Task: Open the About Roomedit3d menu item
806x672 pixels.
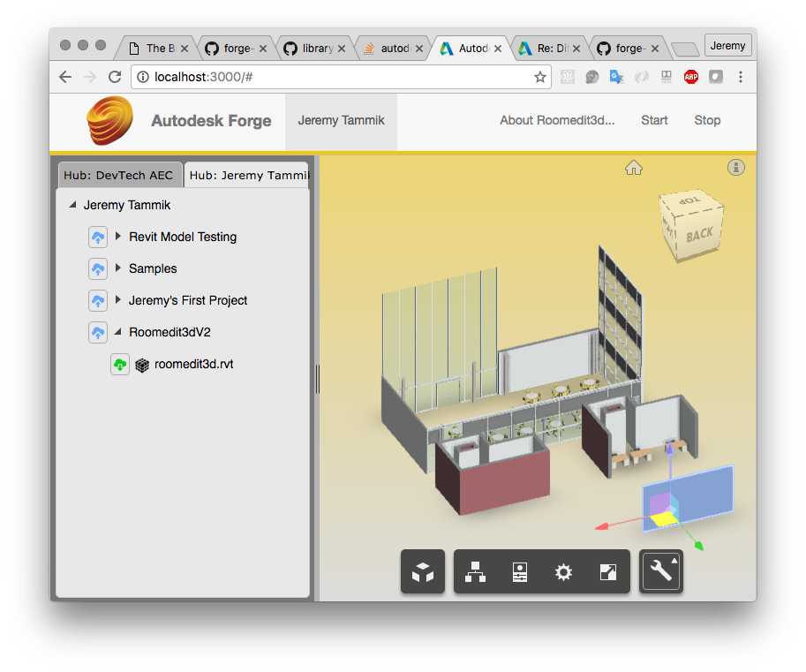Action: [557, 120]
